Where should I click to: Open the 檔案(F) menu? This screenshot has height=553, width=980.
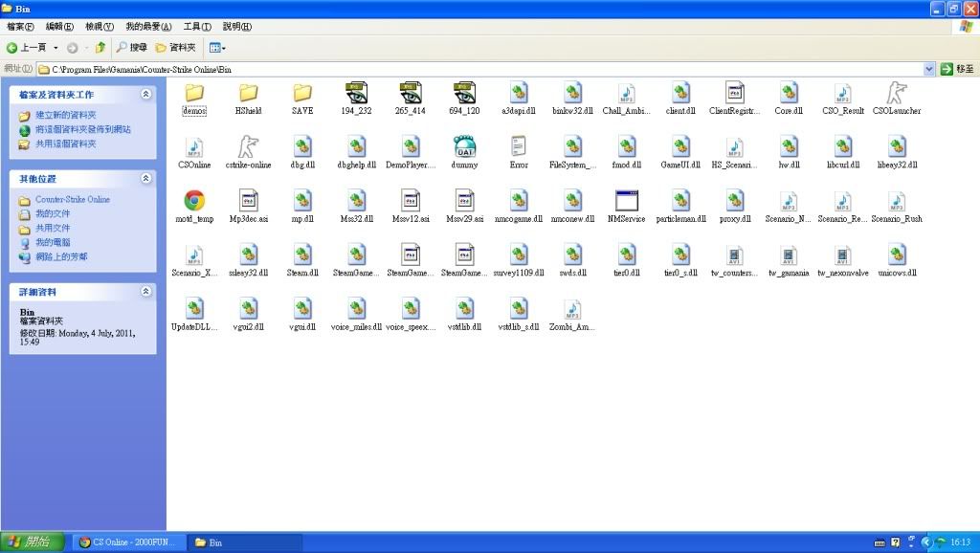(x=20, y=26)
